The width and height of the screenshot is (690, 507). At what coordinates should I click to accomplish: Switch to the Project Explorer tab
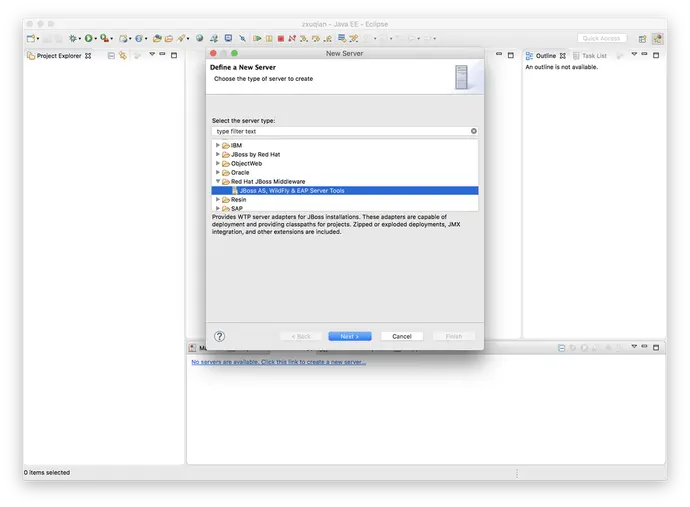click(59, 56)
